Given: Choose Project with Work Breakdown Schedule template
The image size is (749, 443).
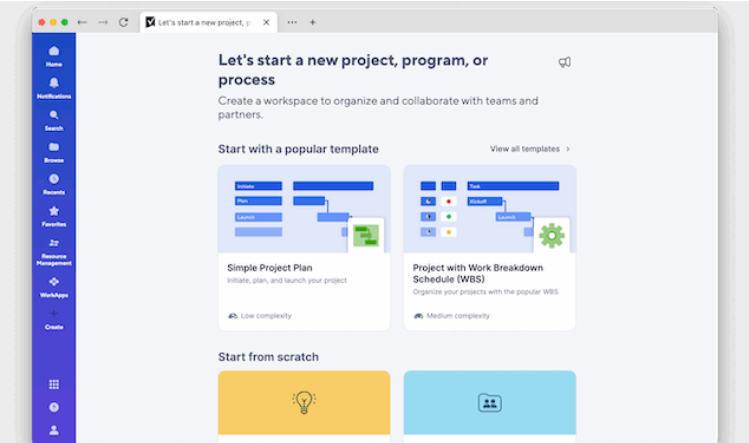Looking at the screenshot, I should (x=489, y=247).
